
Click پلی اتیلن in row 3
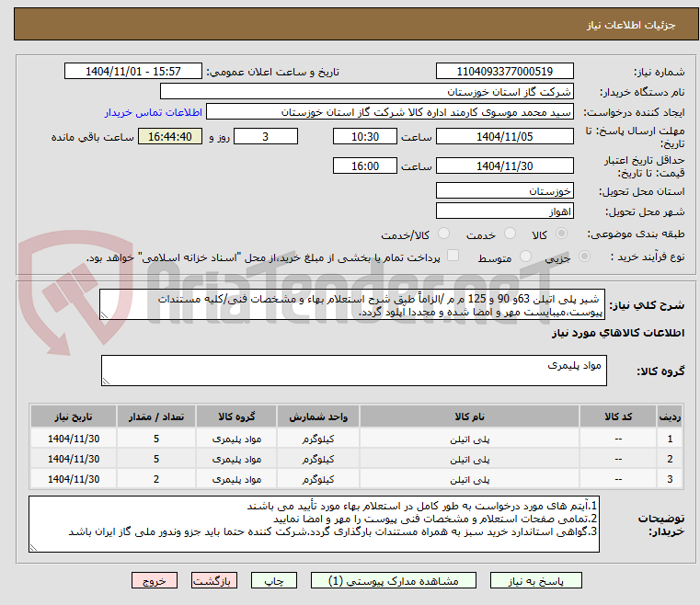click(469, 480)
